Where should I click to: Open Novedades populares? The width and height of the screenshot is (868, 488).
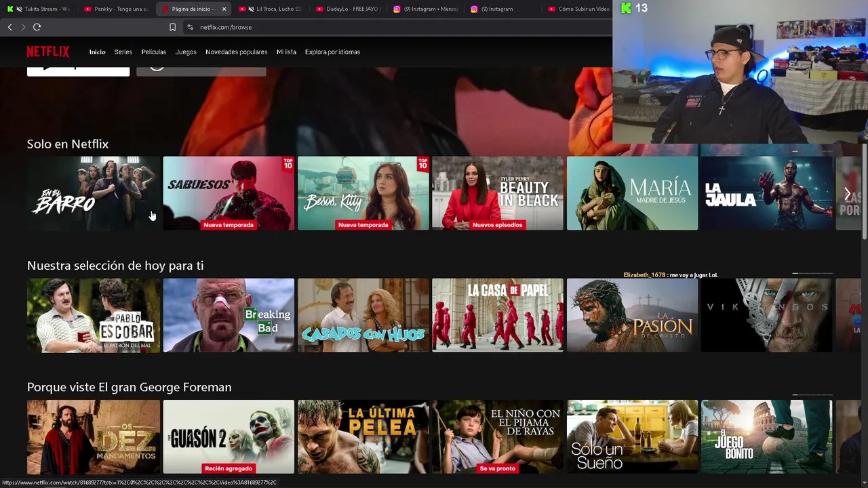237,52
